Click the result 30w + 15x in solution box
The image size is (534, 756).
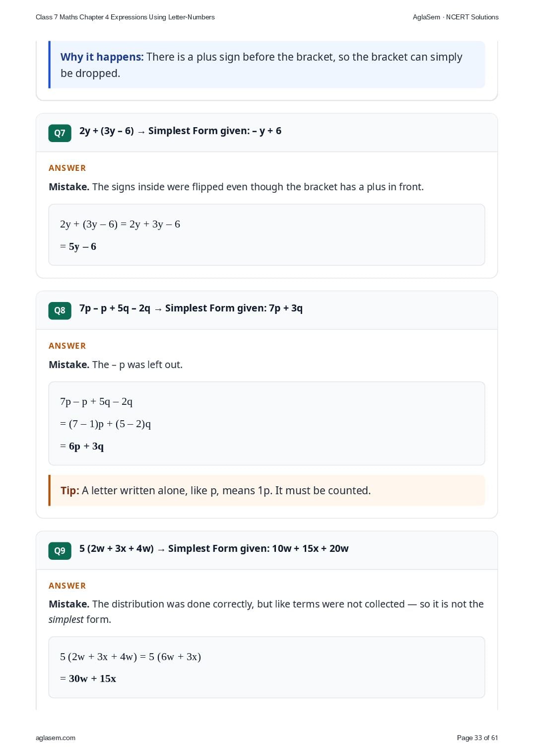[92, 679]
